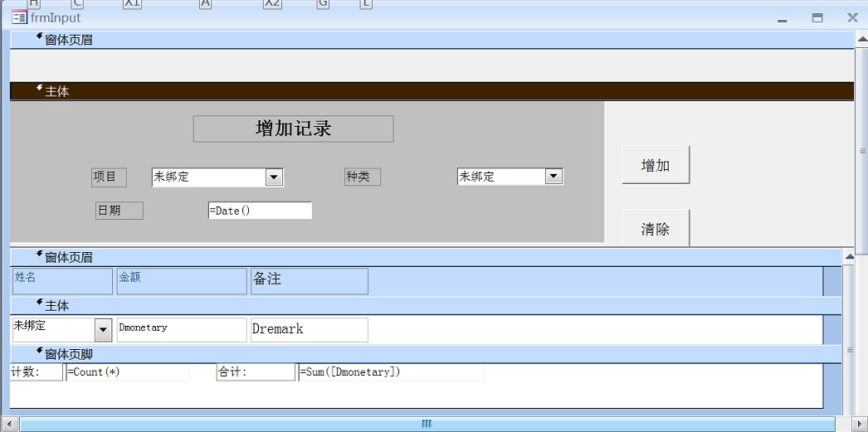Open the 项目 combo box dropdown arrow
This screenshot has height=432, width=868.
[x=274, y=177]
